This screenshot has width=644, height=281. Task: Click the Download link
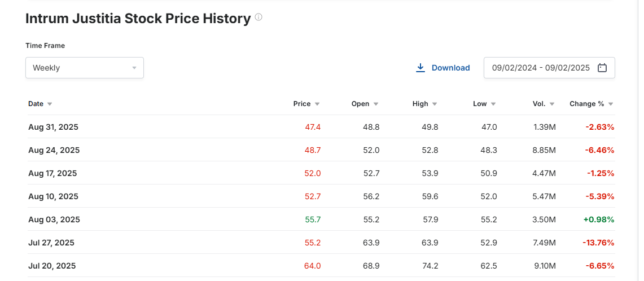coord(450,68)
